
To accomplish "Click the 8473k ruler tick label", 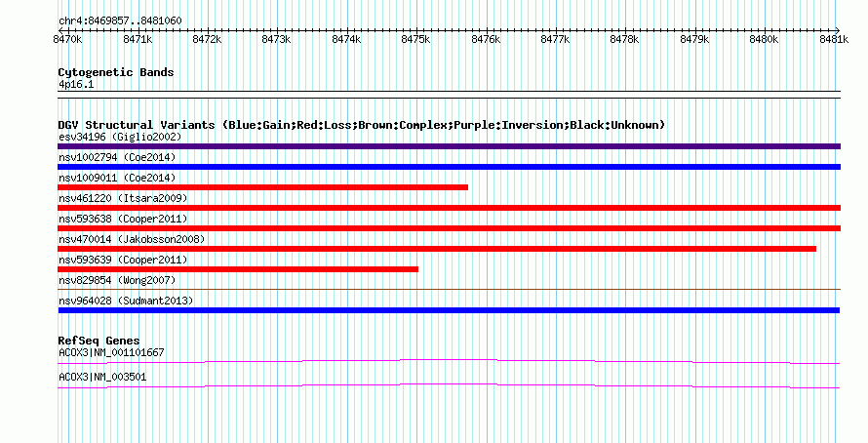I will (x=276, y=39).
